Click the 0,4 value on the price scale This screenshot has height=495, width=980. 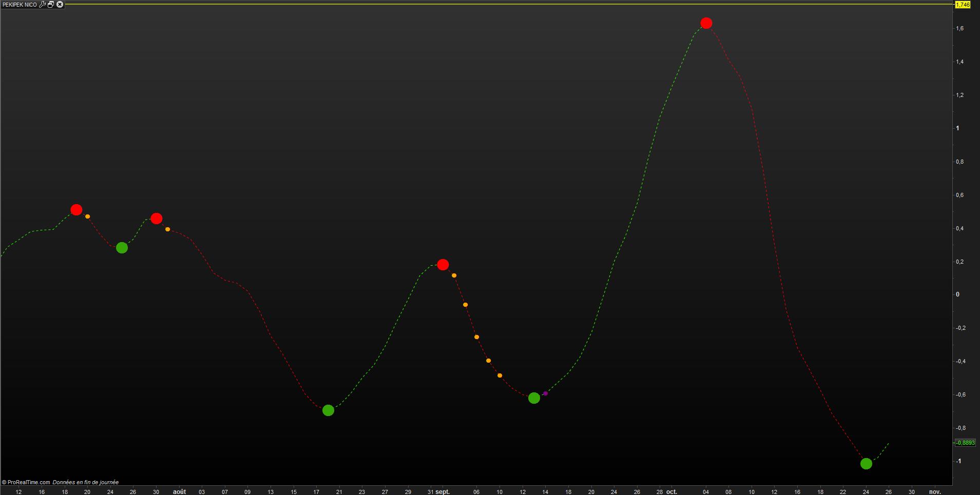click(959, 229)
